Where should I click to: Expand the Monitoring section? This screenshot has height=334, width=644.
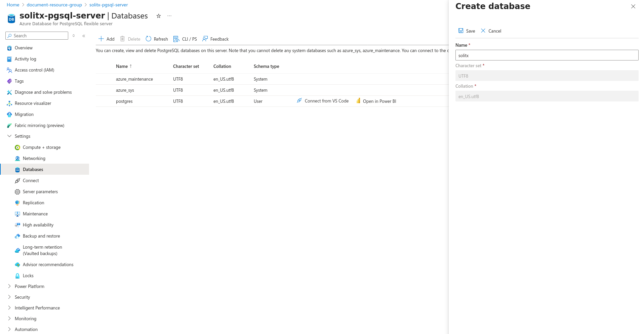pyautogui.click(x=9, y=319)
